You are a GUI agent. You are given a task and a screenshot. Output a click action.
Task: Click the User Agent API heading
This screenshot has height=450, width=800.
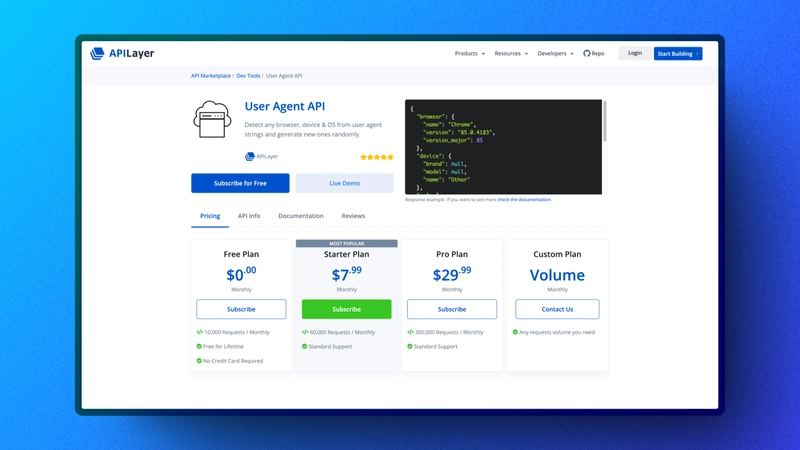285,106
